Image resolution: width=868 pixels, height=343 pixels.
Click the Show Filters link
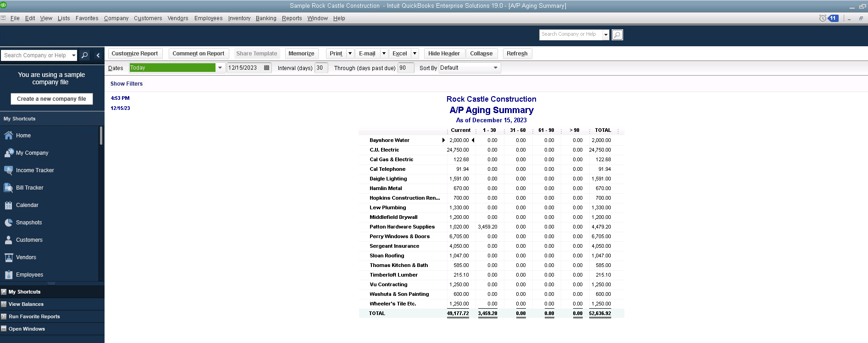(126, 84)
